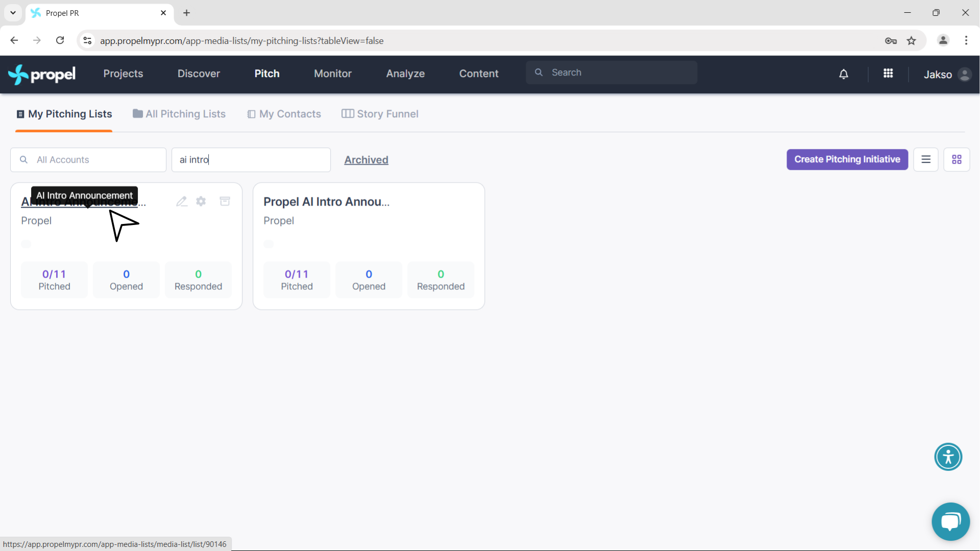The height and width of the screenshot is (551, 980).
Task: Click the Jakso user avatar
Action: point(965,74)
